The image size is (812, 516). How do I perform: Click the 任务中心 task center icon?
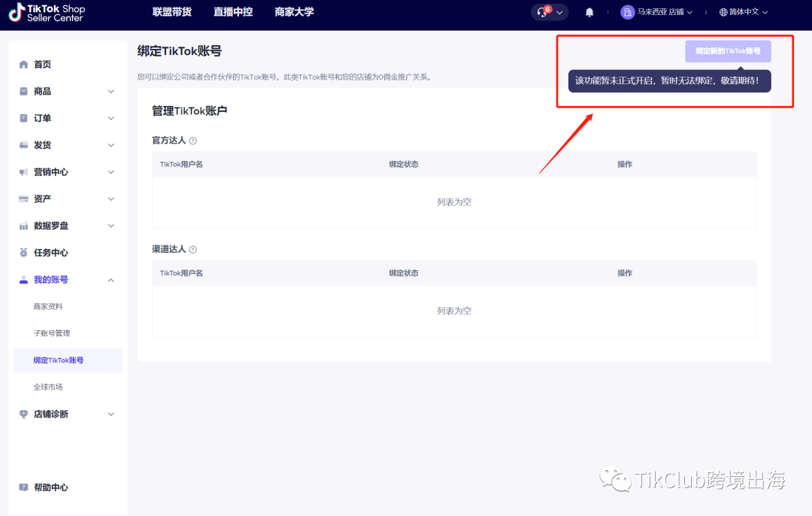[x=23, y=252]
